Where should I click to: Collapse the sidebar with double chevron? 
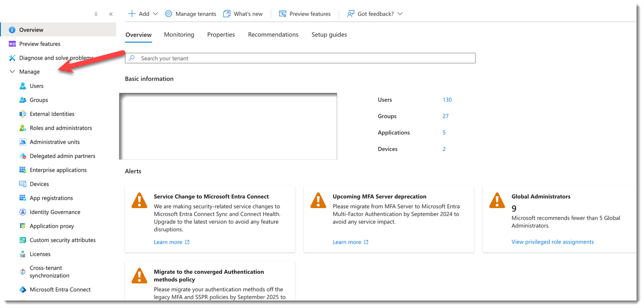click(111, 14)
